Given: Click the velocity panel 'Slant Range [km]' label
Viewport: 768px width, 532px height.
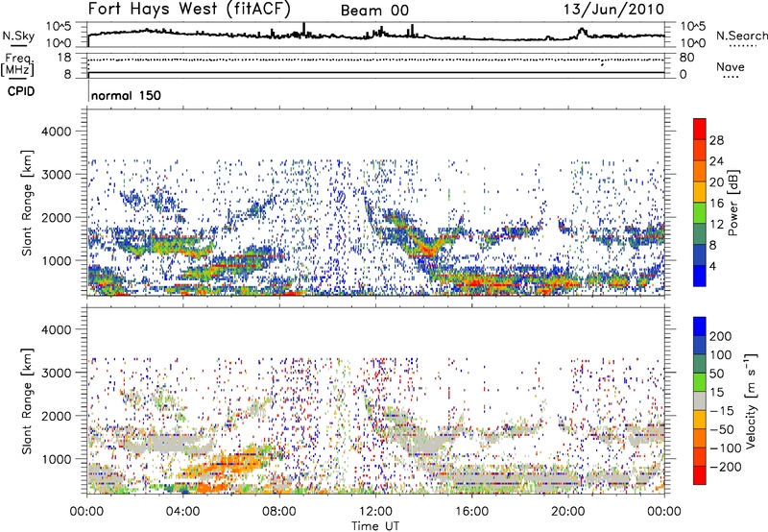Looking at the screenshot, I should [x=28, y=401].
